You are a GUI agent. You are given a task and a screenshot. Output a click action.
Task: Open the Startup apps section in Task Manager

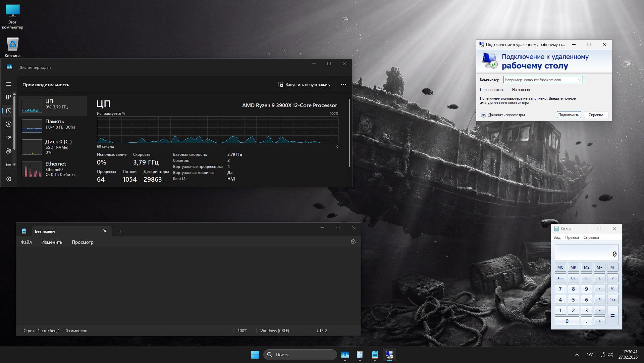pyautogui.click(x=8, y=137)
